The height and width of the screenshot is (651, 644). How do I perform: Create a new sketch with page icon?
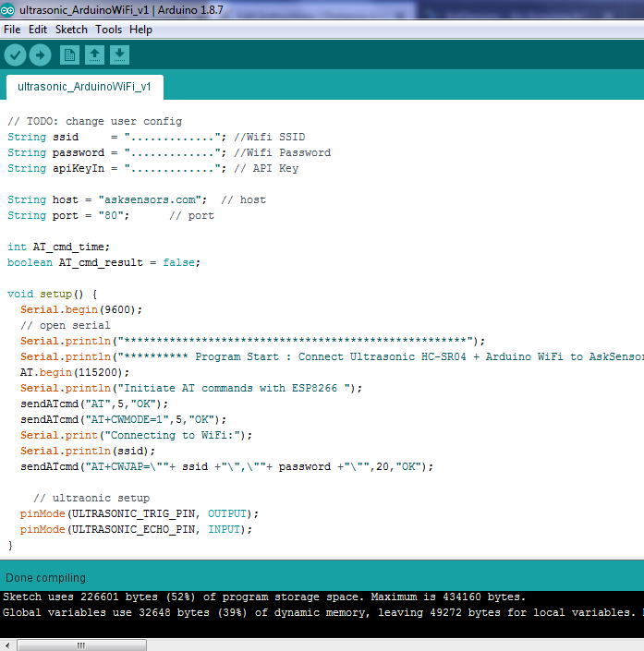(x=69, y=54)
